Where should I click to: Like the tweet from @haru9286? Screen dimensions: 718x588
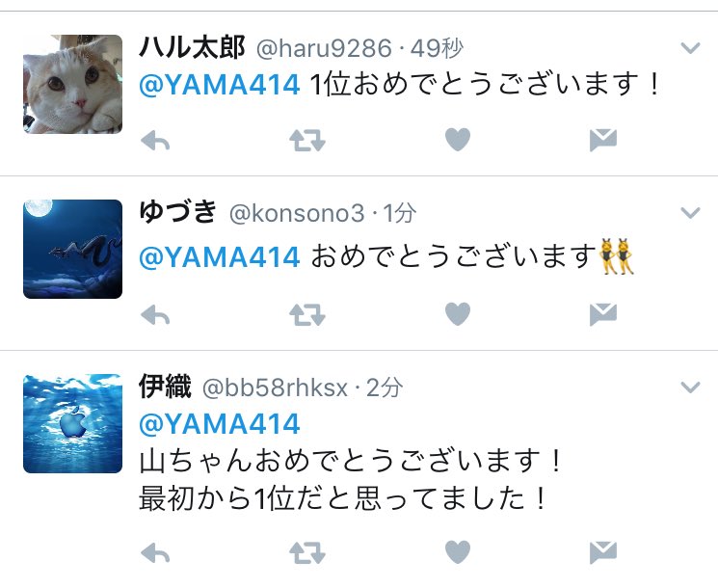[458, 139]
